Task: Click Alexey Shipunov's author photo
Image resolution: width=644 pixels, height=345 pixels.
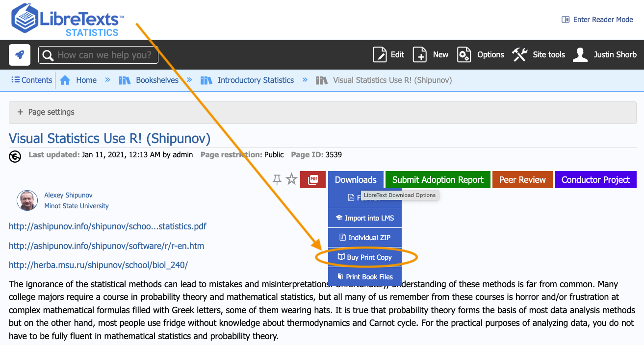Action: (27, 200)
